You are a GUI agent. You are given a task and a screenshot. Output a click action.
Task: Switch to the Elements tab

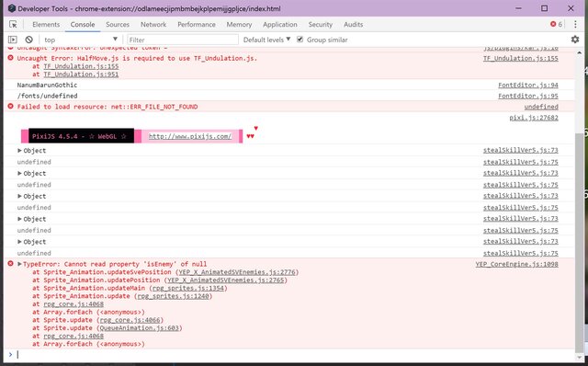[46, 25]
